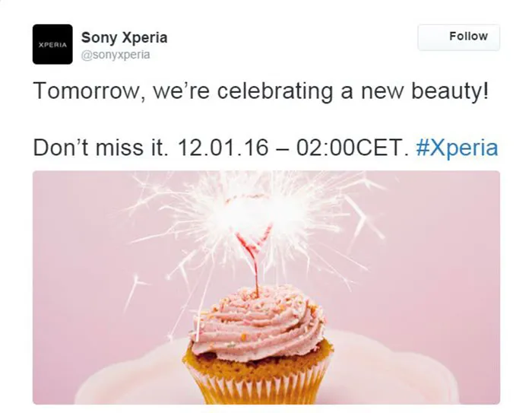Click the phrase "Don't miss it."
532x413 pixels.
(x=96, y=147)
